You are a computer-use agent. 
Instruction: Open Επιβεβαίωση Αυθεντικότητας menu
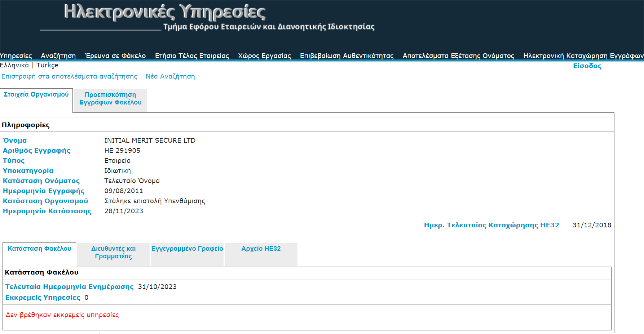coord(347,56)
